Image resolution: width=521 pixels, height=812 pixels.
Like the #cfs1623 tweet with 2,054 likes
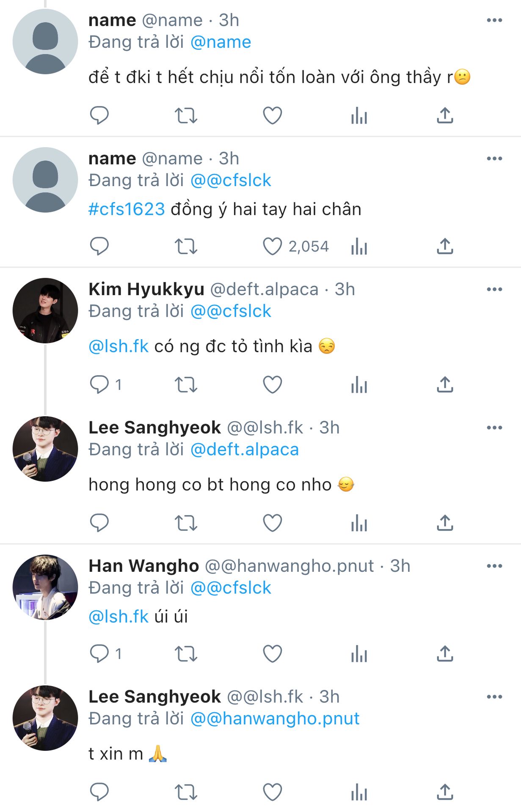[273, 246]
